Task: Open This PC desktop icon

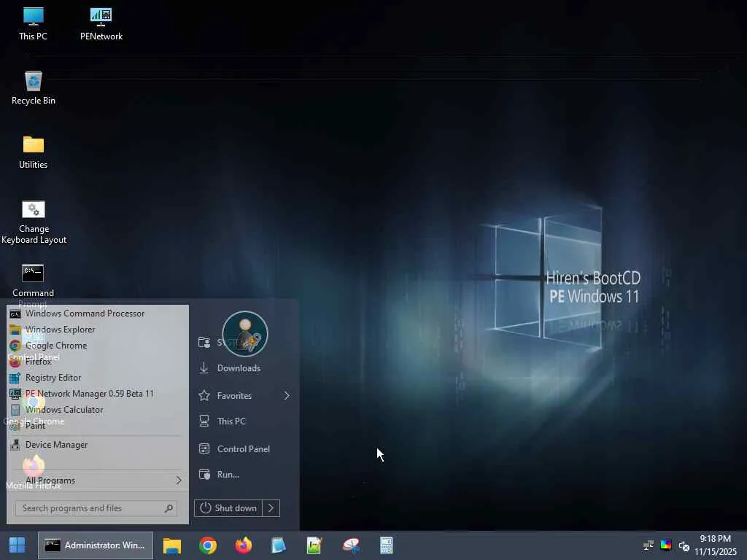Action: coord(33,23)
